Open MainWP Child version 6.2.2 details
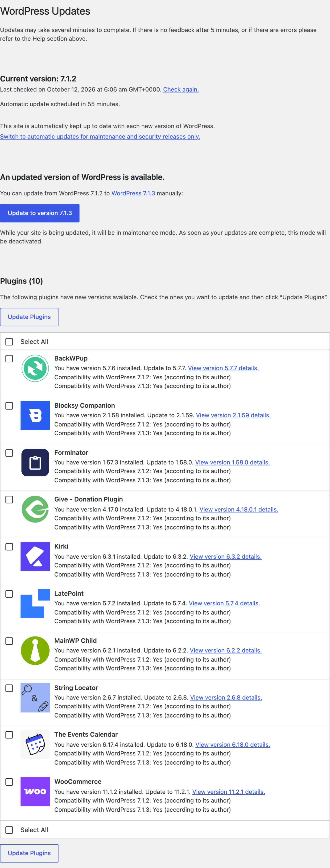330x868 pixels. [x=226, y=651]
